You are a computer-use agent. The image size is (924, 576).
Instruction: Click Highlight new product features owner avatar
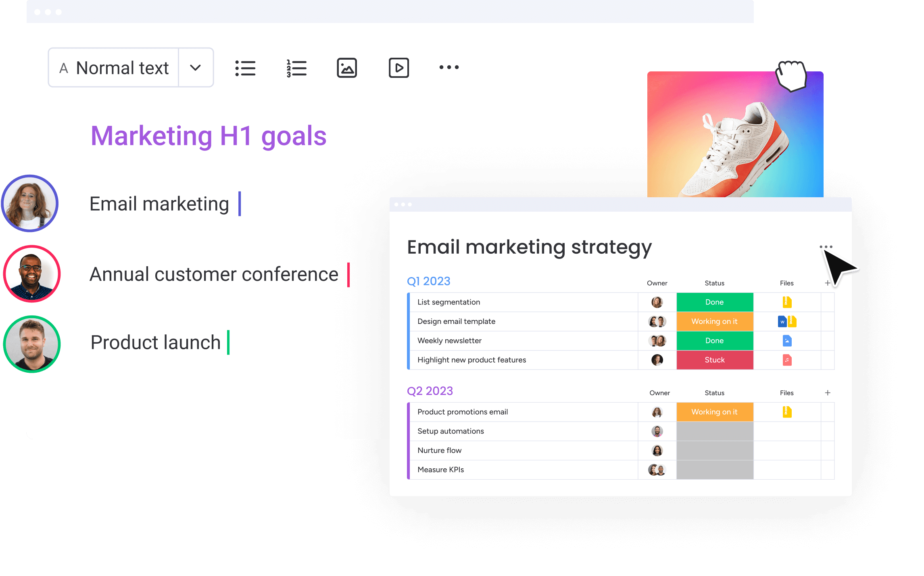click(657, 360)
